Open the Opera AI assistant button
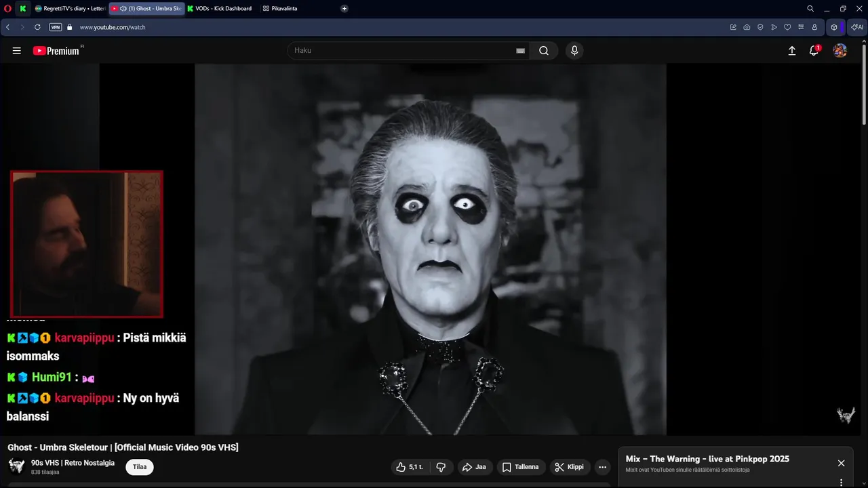 click(x=857, y=27)
